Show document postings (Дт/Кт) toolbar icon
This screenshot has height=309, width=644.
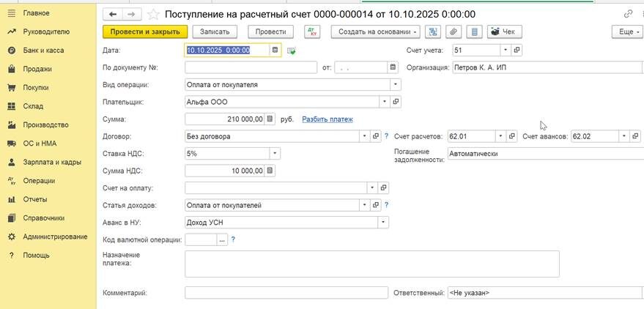312,32
